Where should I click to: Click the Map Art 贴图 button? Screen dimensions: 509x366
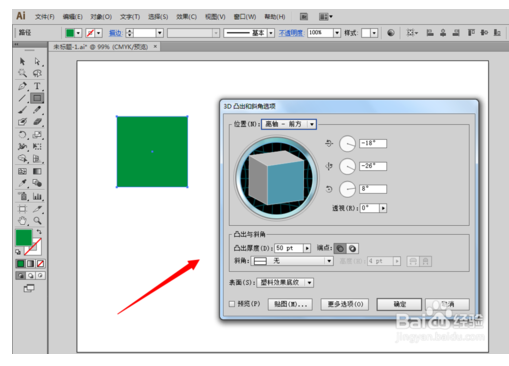290,304
